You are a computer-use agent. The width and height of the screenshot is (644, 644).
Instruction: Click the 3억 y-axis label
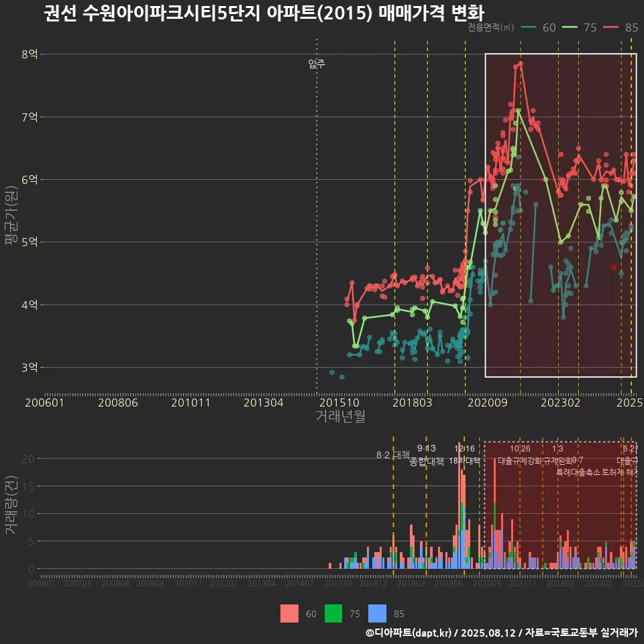(30, 367)
